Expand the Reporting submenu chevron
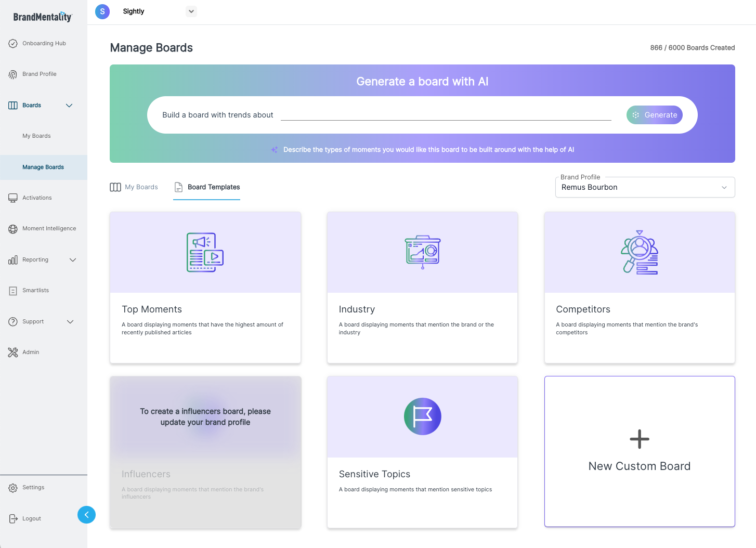The image size is (756, 548). point(73,260)
